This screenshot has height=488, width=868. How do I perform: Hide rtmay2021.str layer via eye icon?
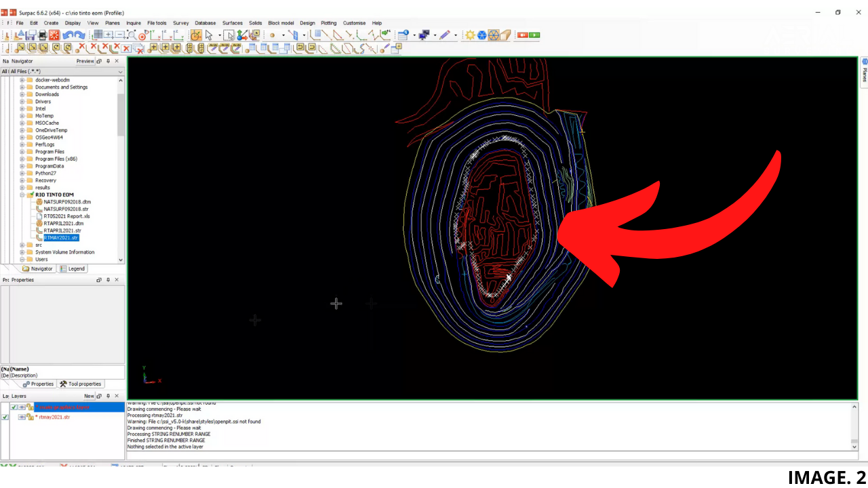click(x=22, y=417)
